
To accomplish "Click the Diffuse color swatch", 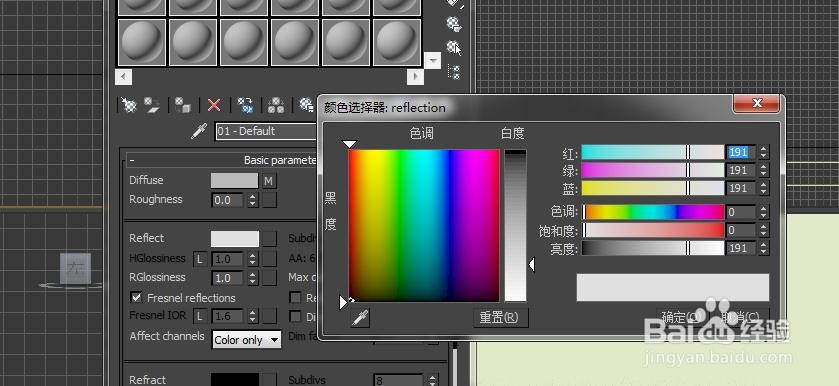I will click(234, 180).
